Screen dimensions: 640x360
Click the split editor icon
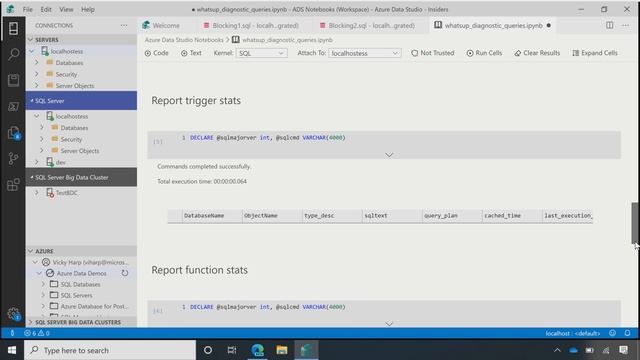pyautogui.click(x=609, y=25)
